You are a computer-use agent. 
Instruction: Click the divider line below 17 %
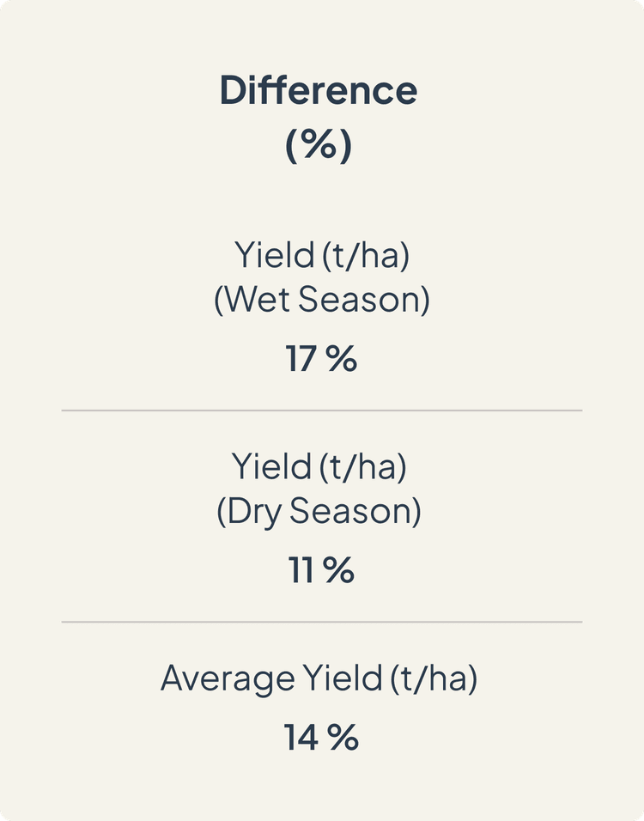point(321,410)
